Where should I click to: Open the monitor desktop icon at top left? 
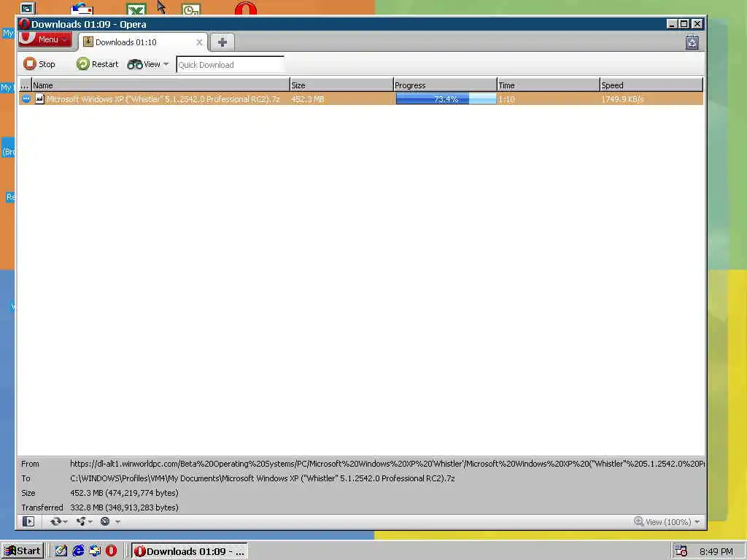pos(28,8)
